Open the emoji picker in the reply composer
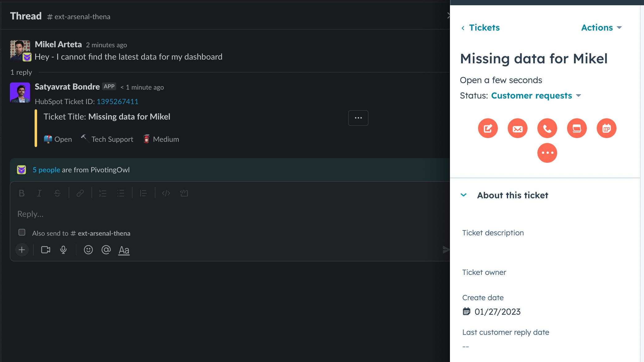Screen dimensions: 644x362 88,250
